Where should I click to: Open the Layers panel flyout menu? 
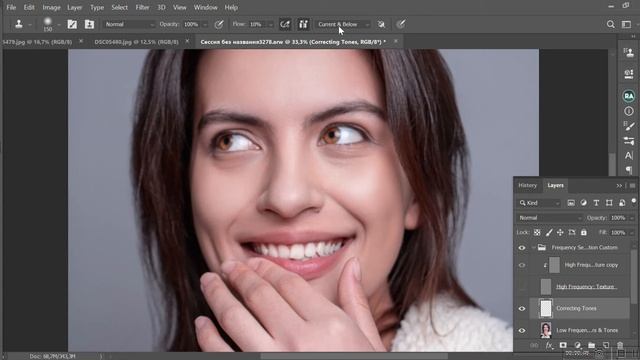[632, 186]
